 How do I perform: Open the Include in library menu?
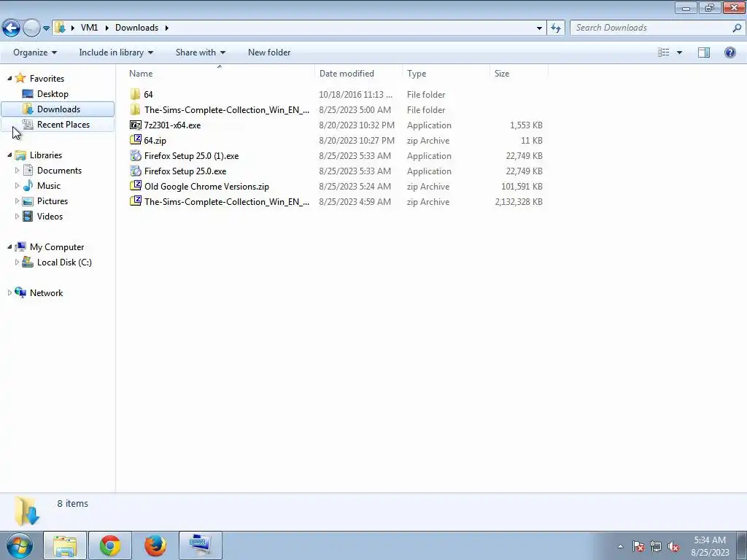pos(116,52)
